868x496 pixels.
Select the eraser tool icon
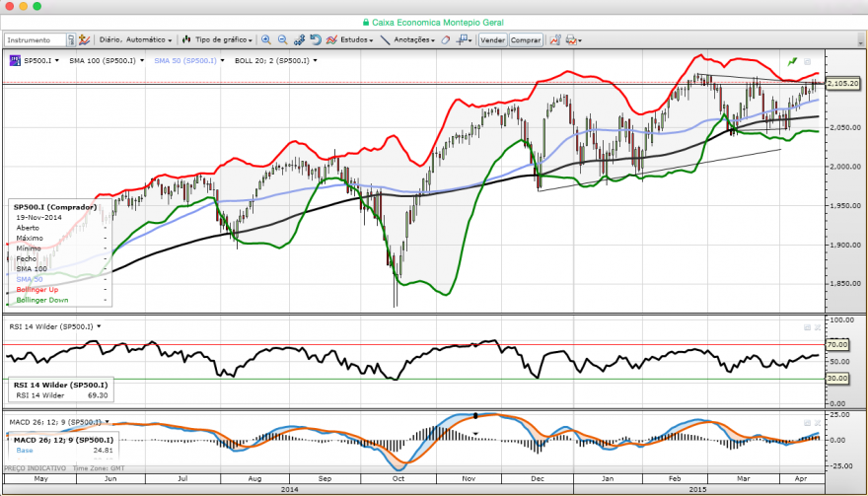pyautogui.click(x=446, y=39)
